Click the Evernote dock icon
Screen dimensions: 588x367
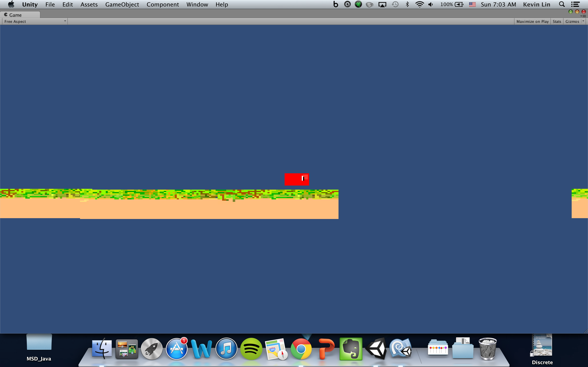pyautogui.click(x=351, y=349)
